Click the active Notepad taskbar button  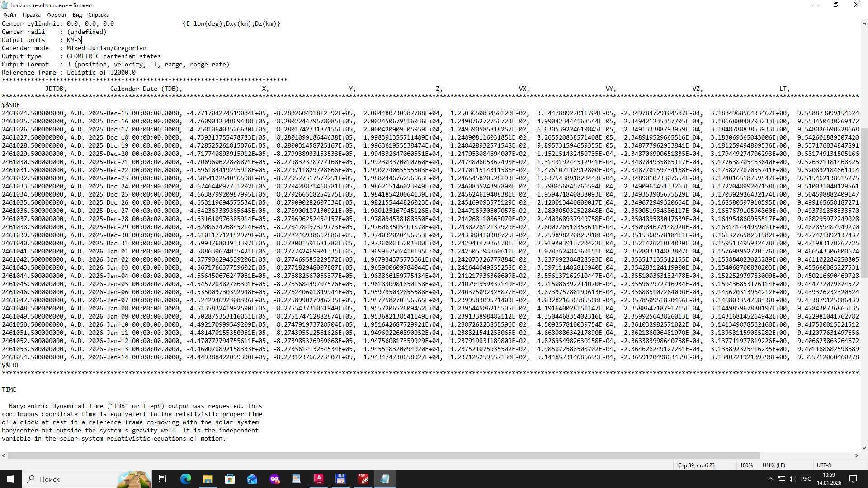[385, 479]
